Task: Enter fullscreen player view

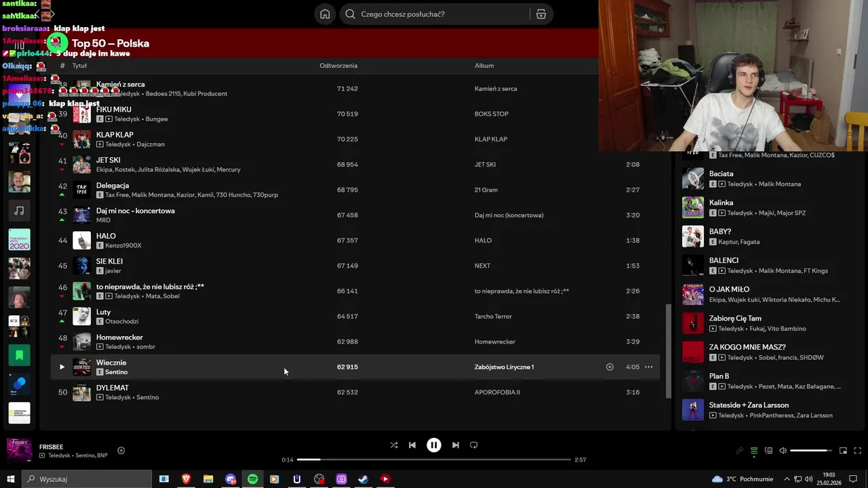Action: click(x=857, y=451)
